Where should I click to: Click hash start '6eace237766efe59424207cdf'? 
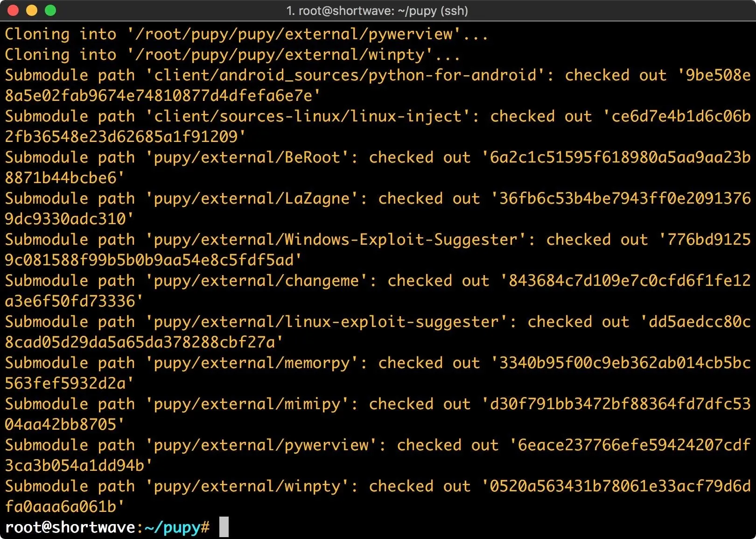pos(635,445)
